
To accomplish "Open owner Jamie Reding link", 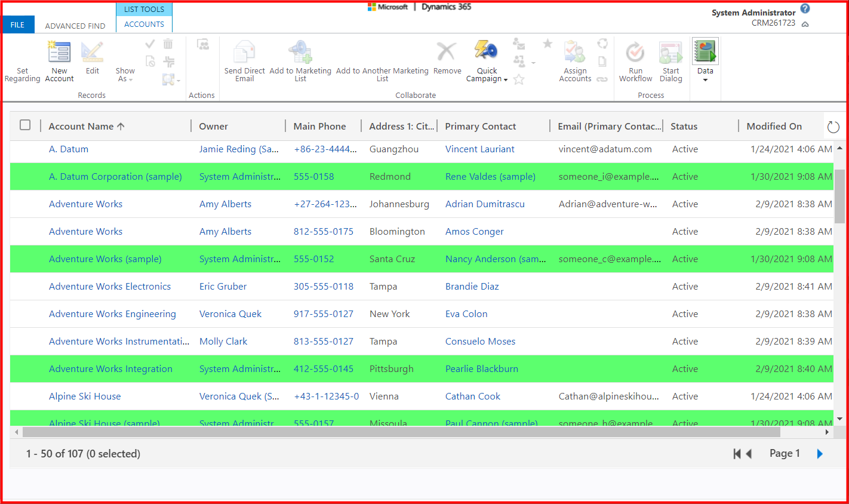I will 239,149.
